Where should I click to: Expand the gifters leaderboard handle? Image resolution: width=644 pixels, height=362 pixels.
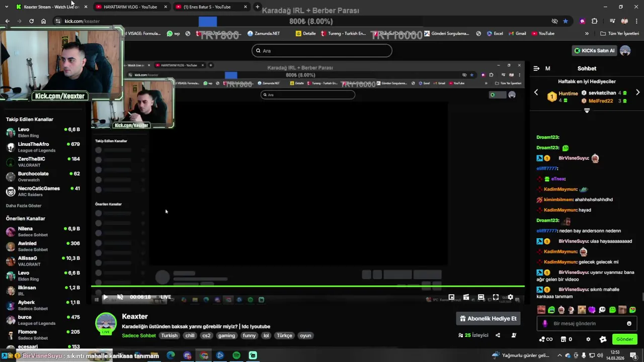click(587, 110)
